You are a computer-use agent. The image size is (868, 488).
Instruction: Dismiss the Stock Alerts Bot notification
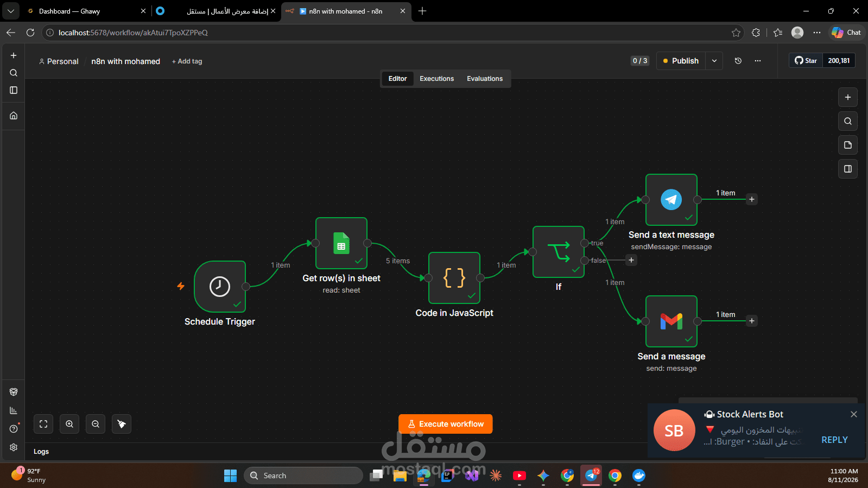854,414
